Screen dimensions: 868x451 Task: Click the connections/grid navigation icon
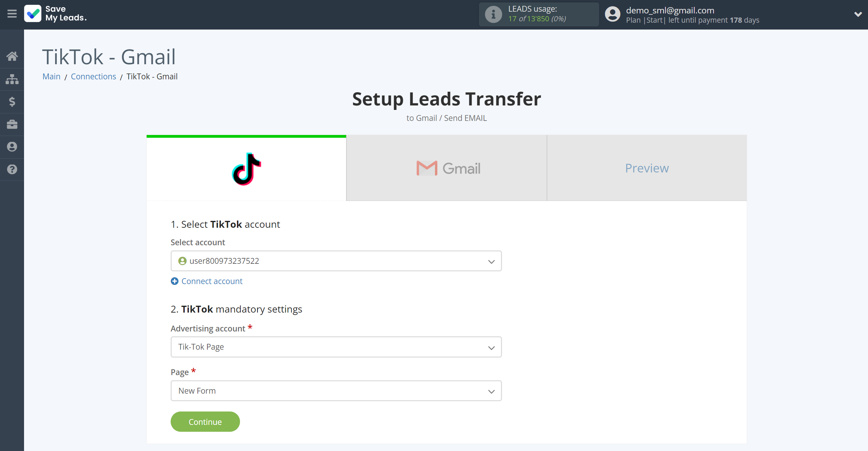pyautogui.click(x=12, y=79)
